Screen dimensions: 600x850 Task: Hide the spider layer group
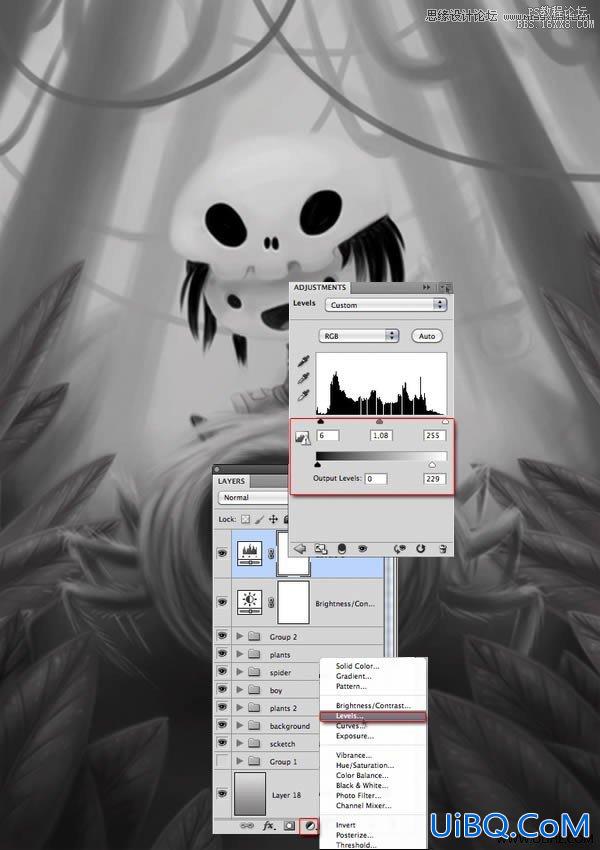coord(222,671)
